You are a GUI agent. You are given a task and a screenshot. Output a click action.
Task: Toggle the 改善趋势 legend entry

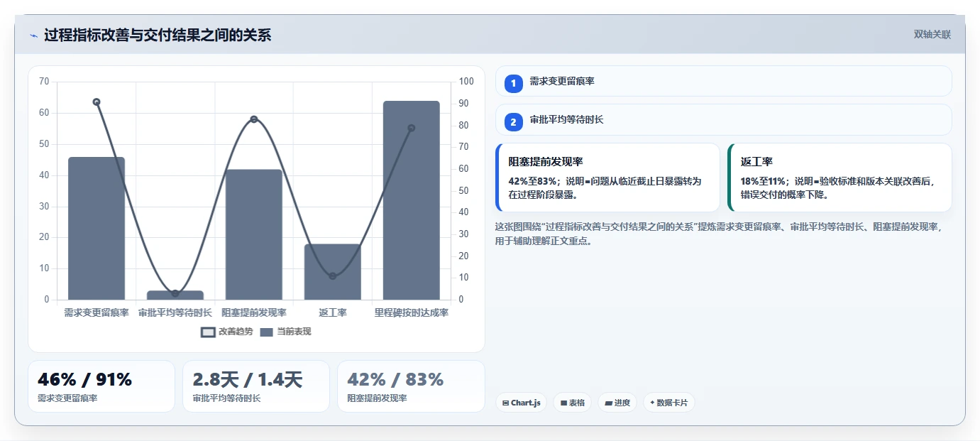227,332
